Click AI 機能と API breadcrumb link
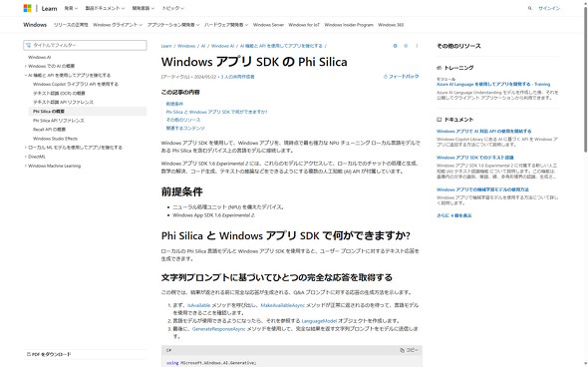 tap(281, 46)
